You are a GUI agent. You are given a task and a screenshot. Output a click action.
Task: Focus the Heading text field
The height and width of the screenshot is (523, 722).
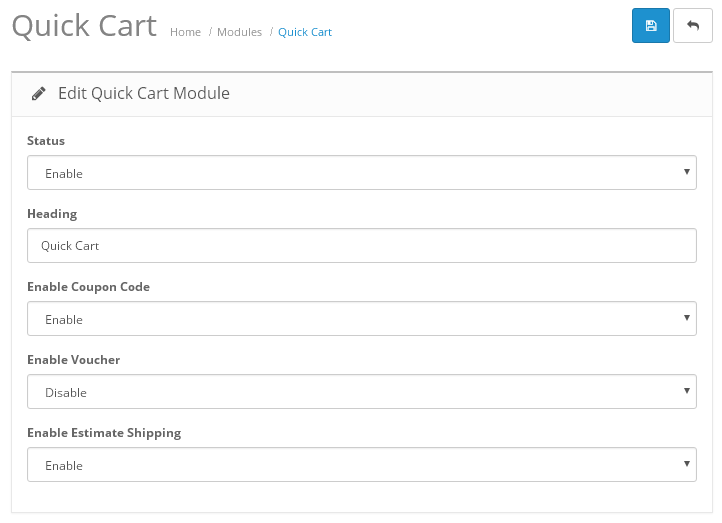click(x=361, y=245)
